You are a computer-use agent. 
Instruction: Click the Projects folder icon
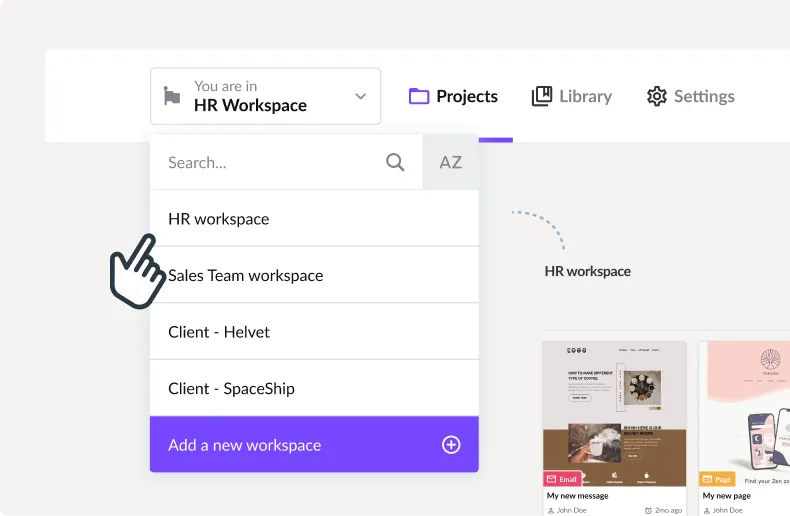coord(419,96)
